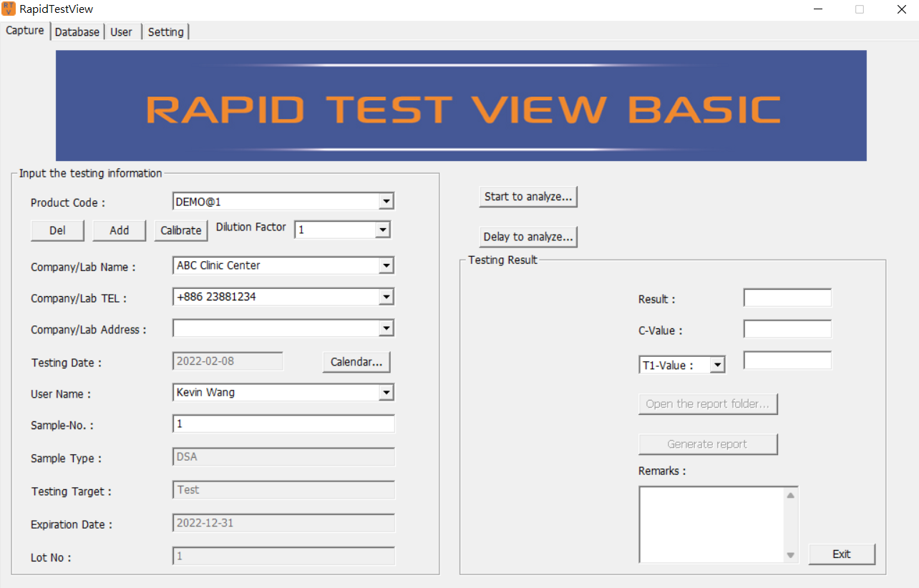This screenshot has width=919, height=588.
Task: Click Remarks scrollbar up arrow
Action: point(791,495)
